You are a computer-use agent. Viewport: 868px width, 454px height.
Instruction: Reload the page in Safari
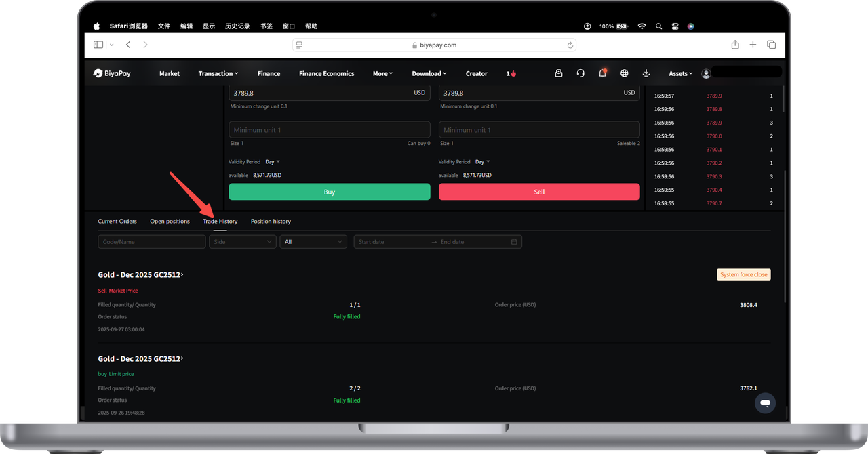pos(570,45)
